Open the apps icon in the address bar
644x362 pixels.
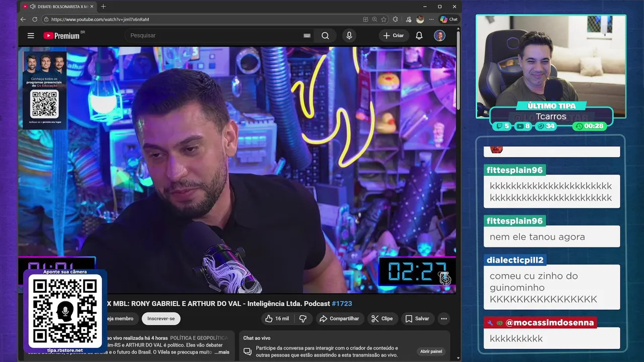pos(366,19)
